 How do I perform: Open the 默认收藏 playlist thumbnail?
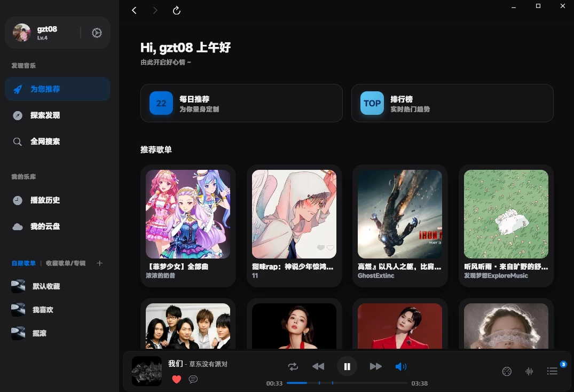tap(18, 286)
